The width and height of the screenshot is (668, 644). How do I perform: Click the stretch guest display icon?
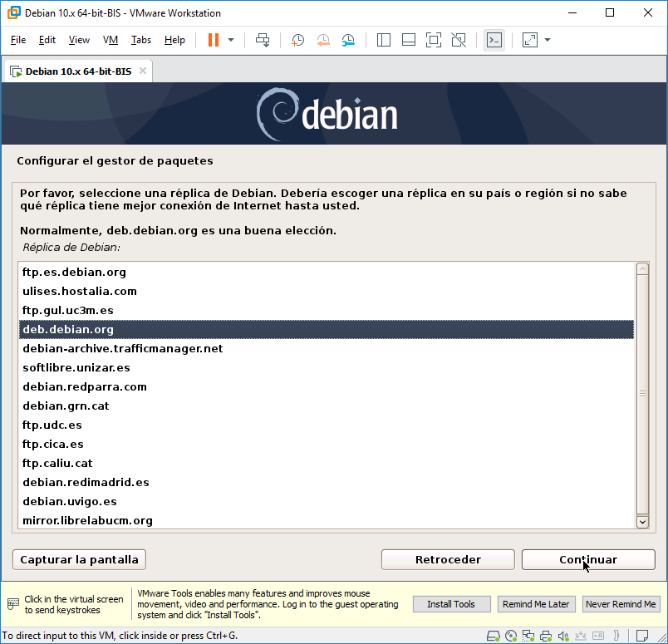529,40
